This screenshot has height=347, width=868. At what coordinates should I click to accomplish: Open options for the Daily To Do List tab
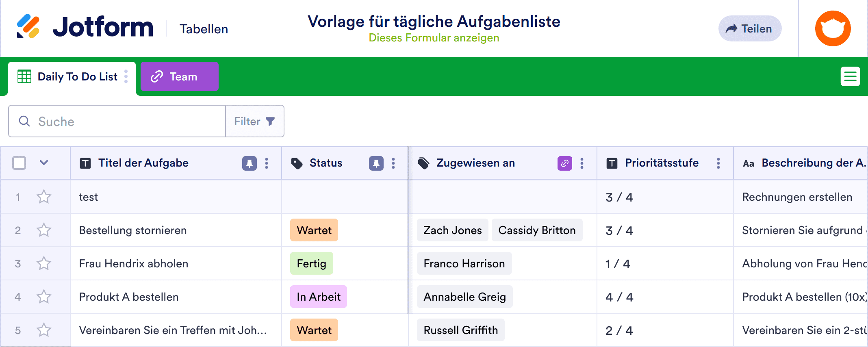(127, 76)
